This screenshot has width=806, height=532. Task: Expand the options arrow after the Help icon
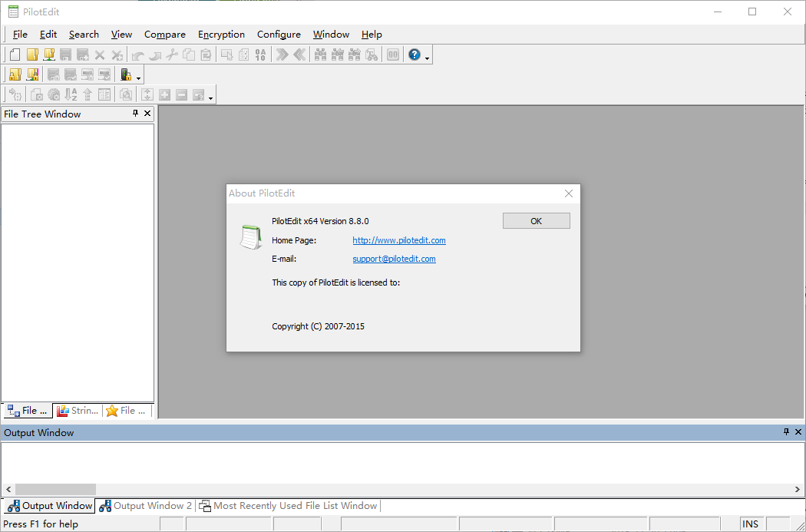pos(428,58)
